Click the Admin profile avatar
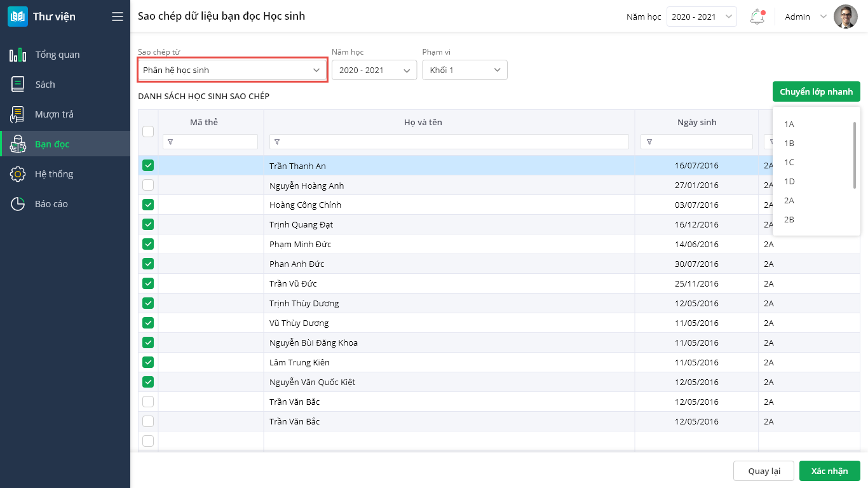This screenshot has height=488, width=868. coord(846,17)
